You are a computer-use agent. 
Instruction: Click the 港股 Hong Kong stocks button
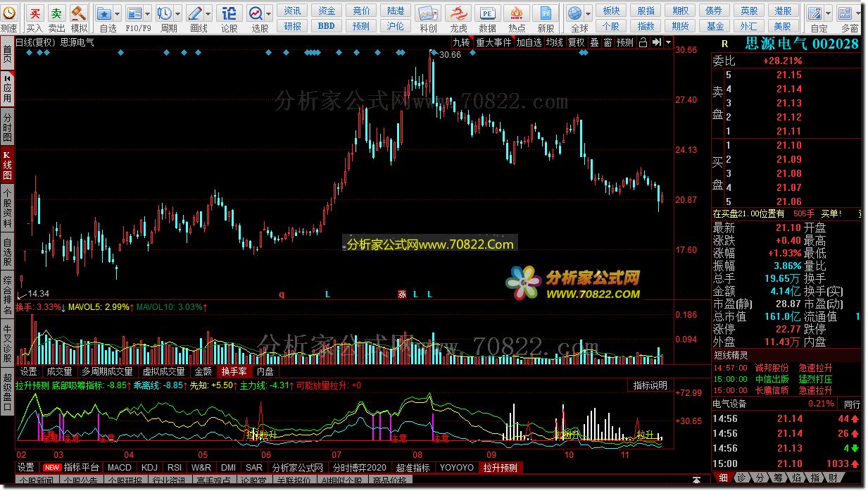tap(783, 11)
